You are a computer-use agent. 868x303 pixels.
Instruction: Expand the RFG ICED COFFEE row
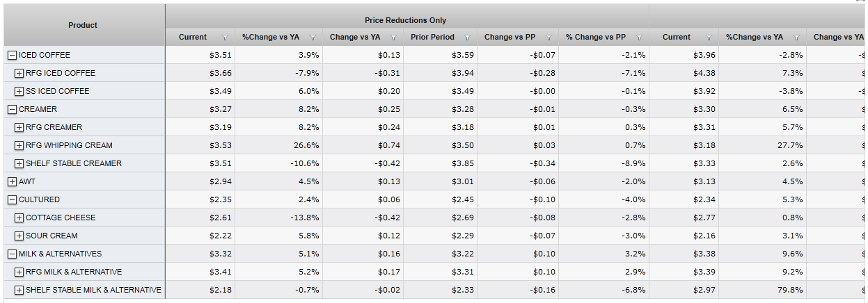click(x=19, y=73)
